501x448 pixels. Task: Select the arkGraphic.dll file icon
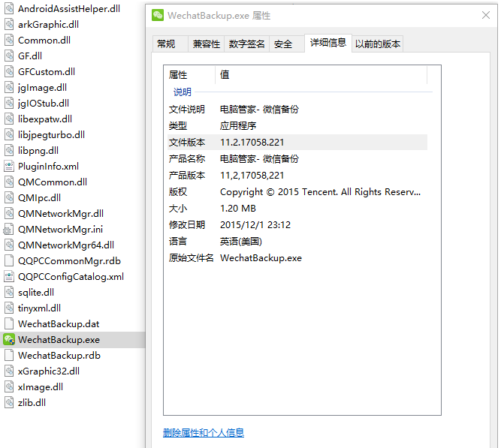tap(9, 24)
